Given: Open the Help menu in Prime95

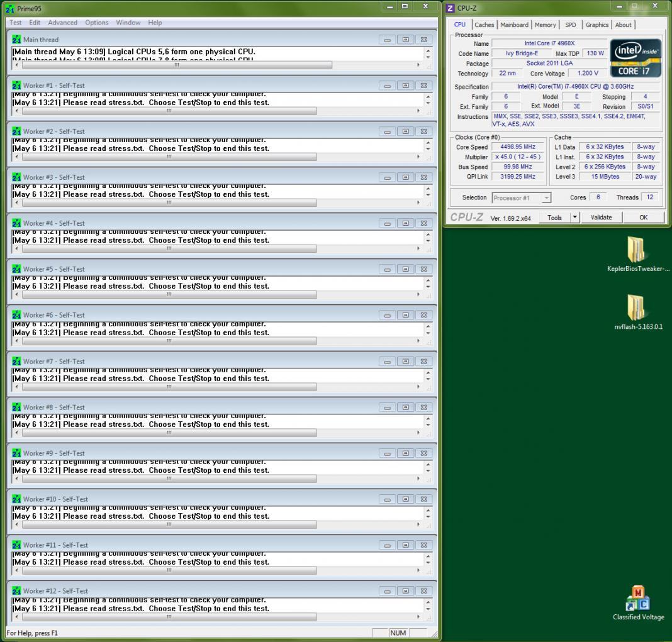Looking at the screenshot, I should coord(155,23).
